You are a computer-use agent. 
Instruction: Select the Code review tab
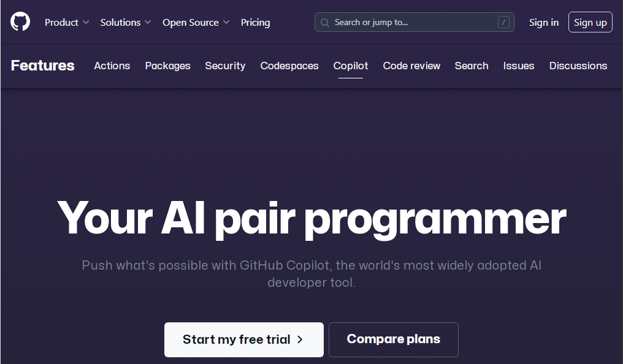coord(411,66)
